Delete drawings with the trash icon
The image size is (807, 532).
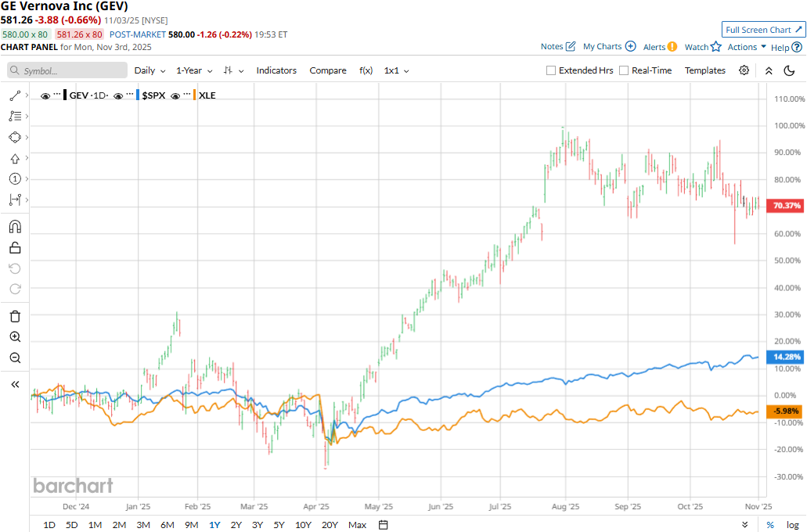point(15,316)
